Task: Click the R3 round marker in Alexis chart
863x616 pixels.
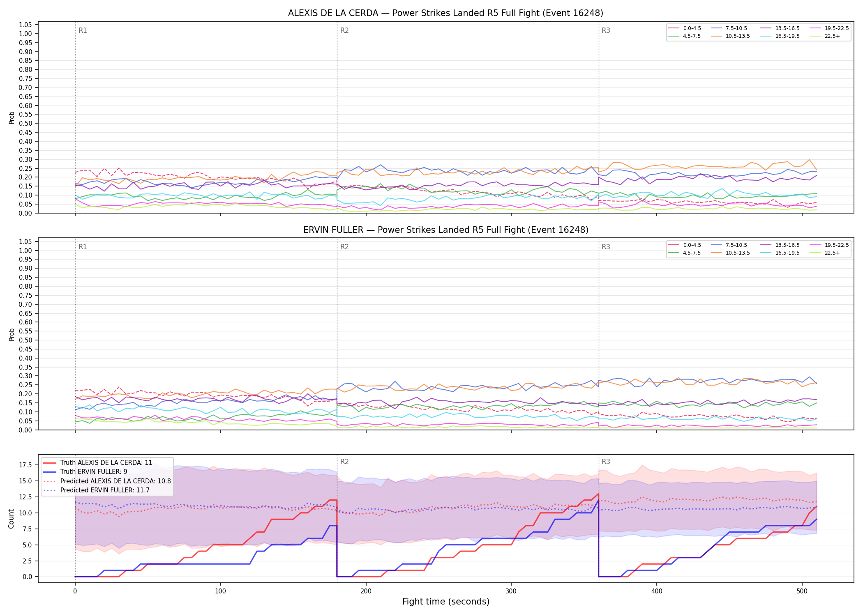Action: [606, 30]
